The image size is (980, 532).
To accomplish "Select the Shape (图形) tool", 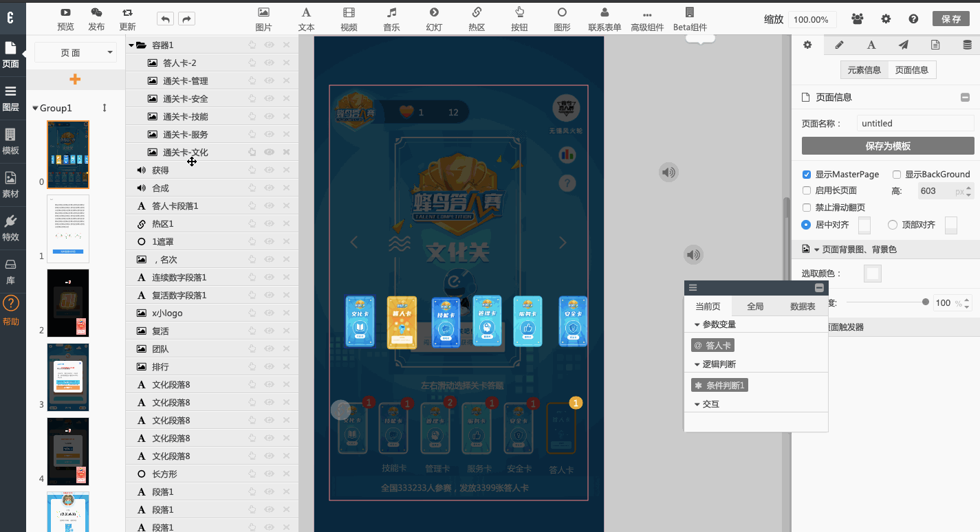I will 562,12.
